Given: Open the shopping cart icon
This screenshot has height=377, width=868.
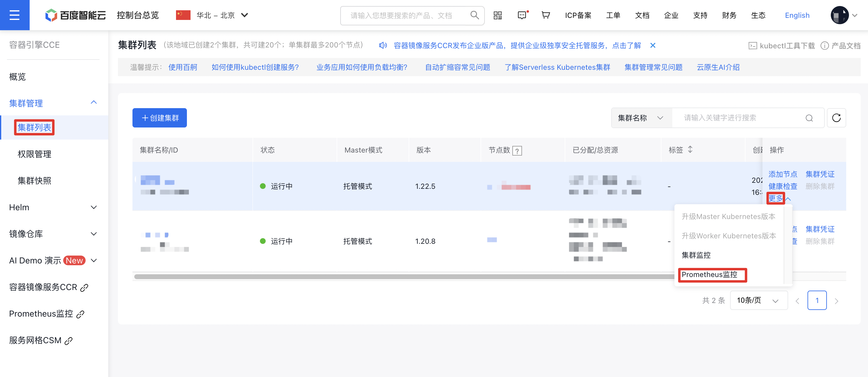Looking at the screenshot, I should [x=546, y=15].
